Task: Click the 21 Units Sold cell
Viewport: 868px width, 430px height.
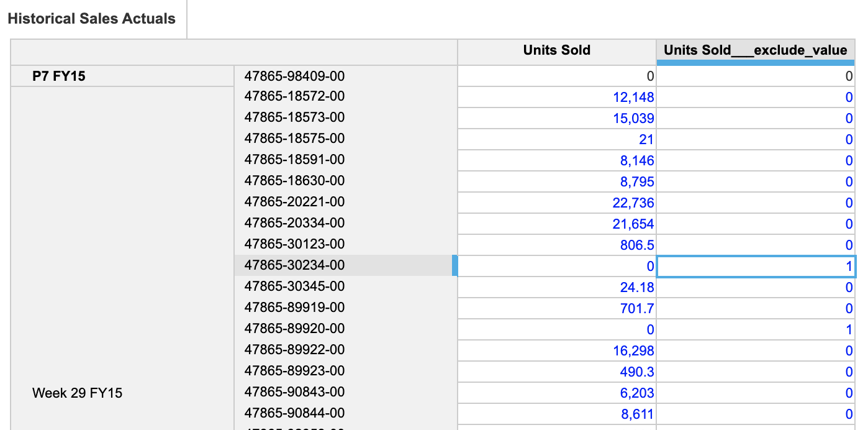Action: pos(557,139)
